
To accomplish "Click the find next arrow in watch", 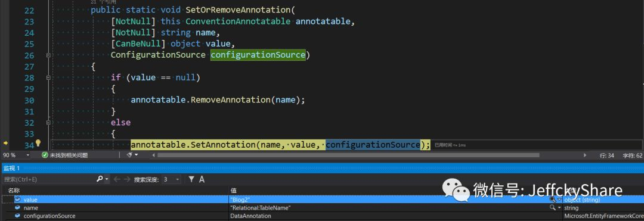I will pos(127,179).
